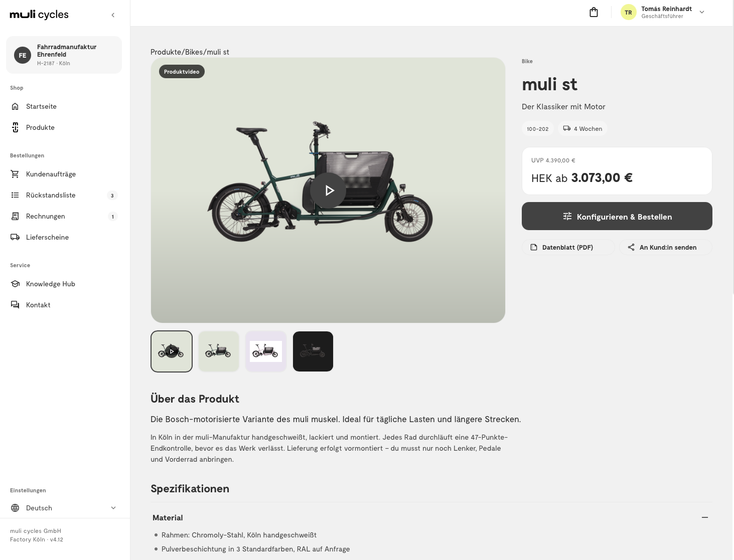Click the Bikes breadcrumb link
734x560 pixels.
click(194, 52)
